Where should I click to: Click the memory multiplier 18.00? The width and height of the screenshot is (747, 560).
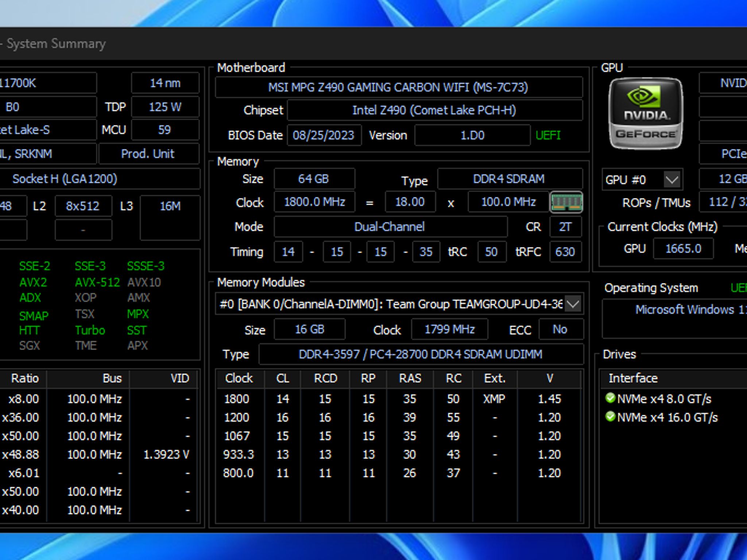click(410, 202)
